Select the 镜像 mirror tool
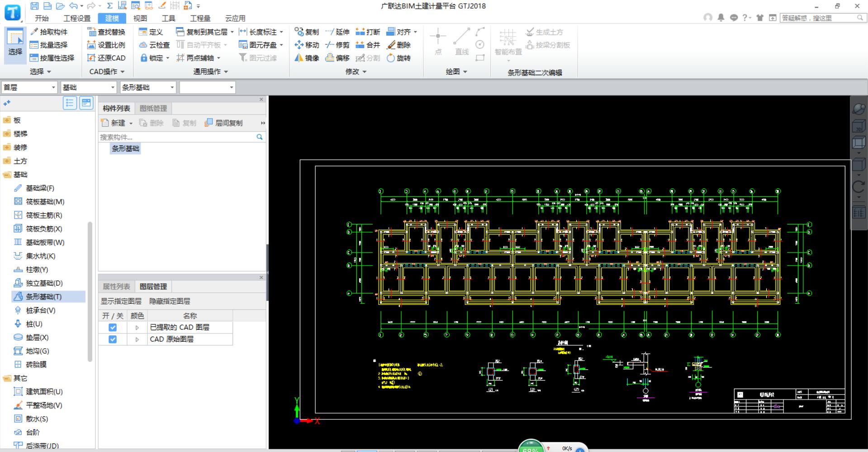 click(307, 58)
